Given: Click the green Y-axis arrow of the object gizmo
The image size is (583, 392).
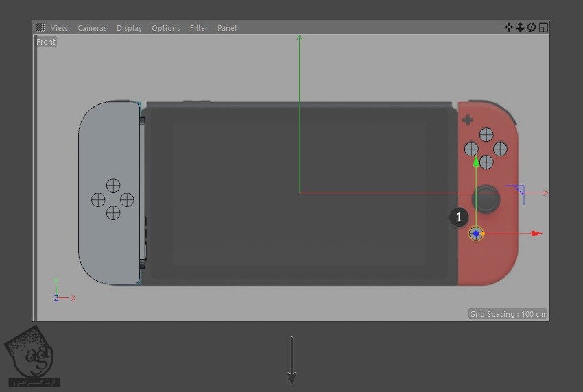Looking at the screenshot, I should pyautogui.click(x=476, y=161).
